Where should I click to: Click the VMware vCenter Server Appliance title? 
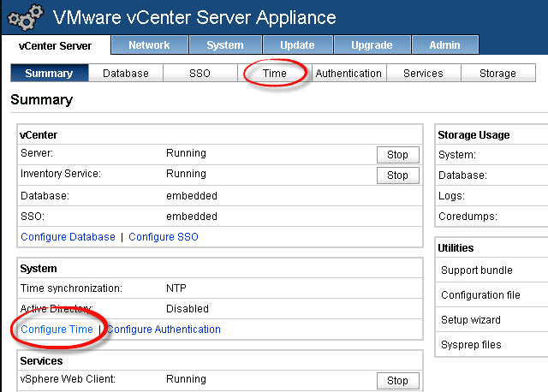194,17
